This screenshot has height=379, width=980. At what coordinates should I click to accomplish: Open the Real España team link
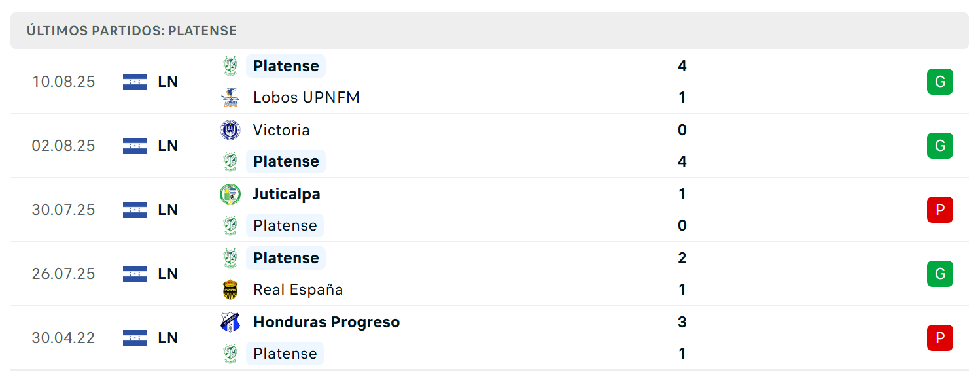pyautogui.click(x=298, y=289)
